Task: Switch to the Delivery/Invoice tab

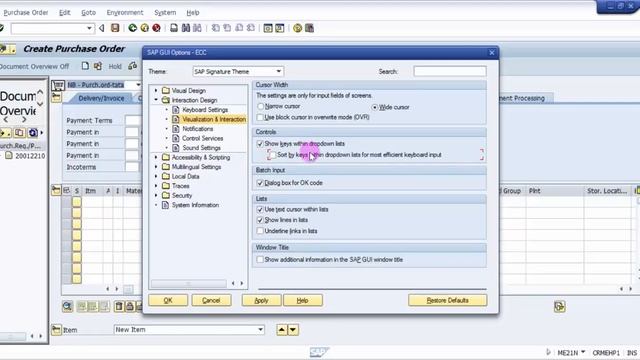Action: [x=101, y=98]
